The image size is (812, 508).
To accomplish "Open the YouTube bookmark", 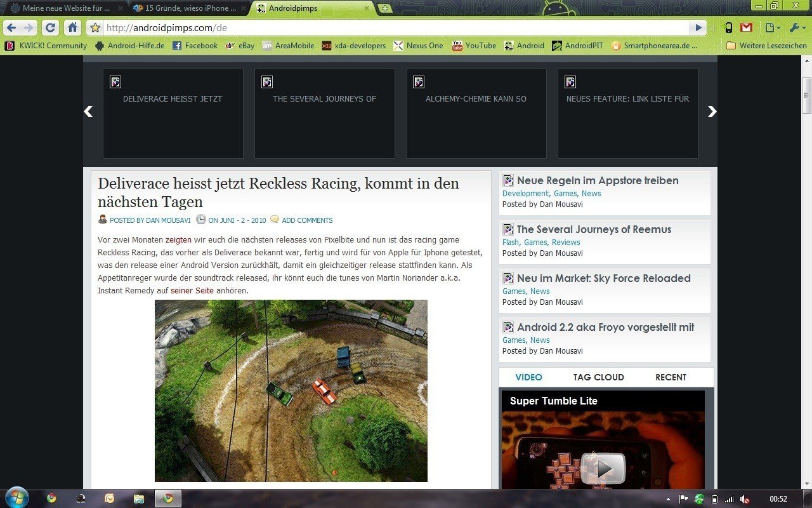I will 474,46.
